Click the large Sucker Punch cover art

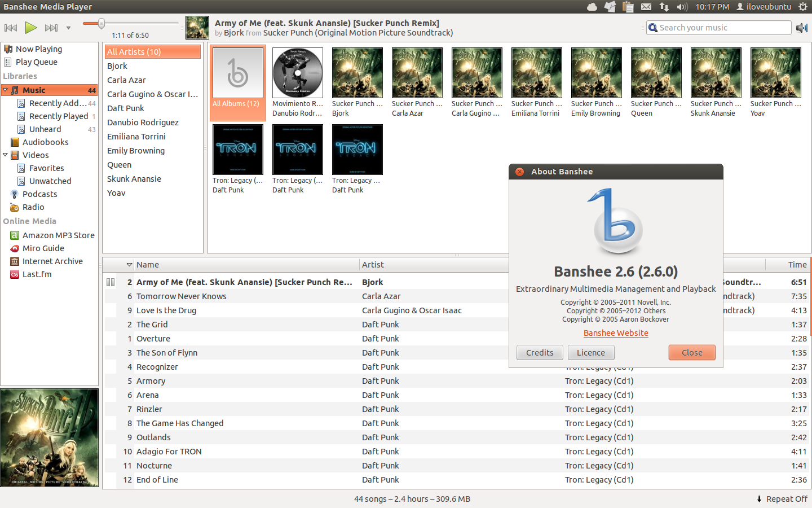click(50, 437)
